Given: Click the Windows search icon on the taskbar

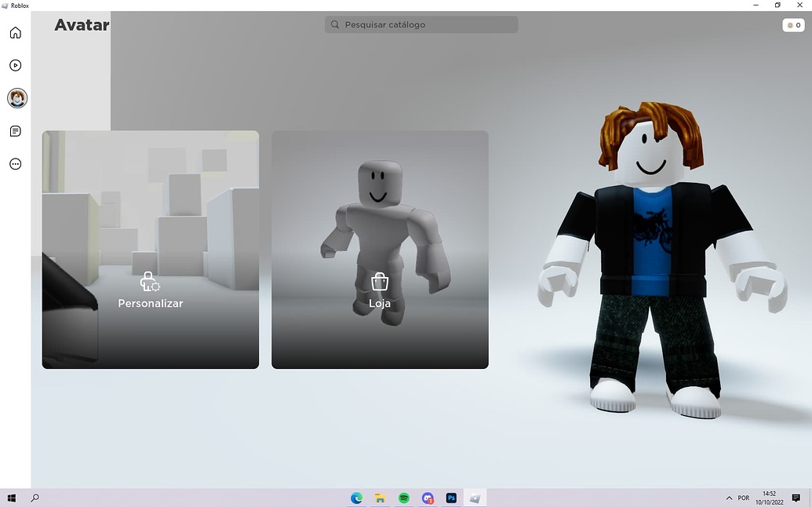Looking at the screenshot, I should click(35, 498).
